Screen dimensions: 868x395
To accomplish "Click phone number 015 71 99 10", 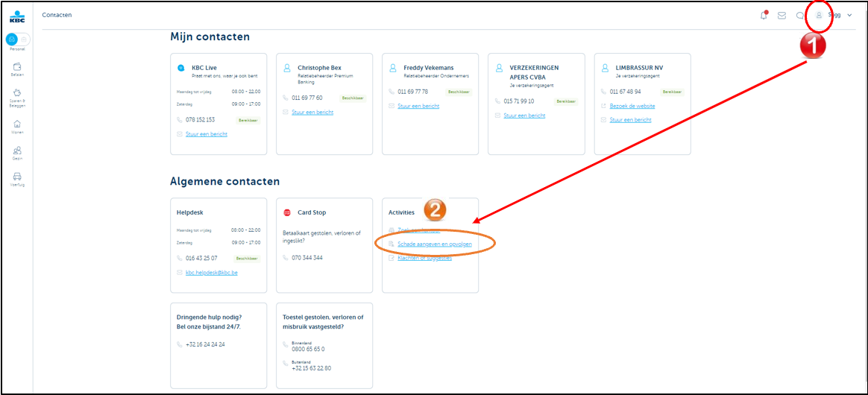I will 519,101.
